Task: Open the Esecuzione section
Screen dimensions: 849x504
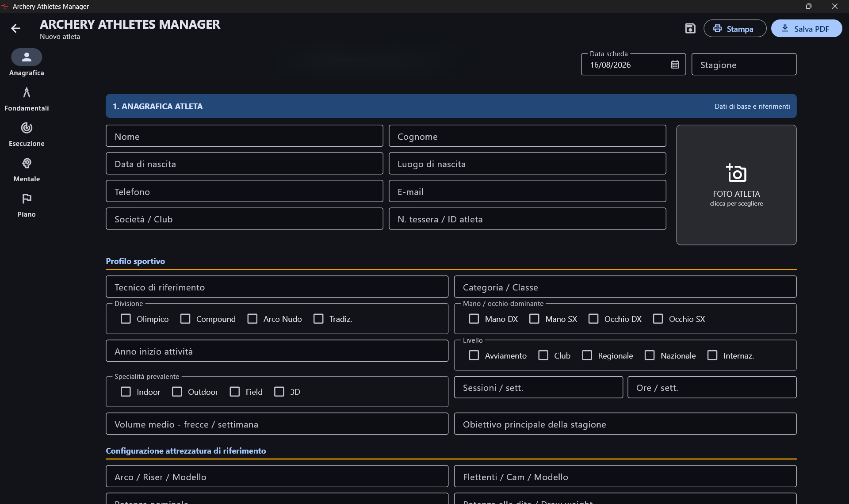Action: 27,134
